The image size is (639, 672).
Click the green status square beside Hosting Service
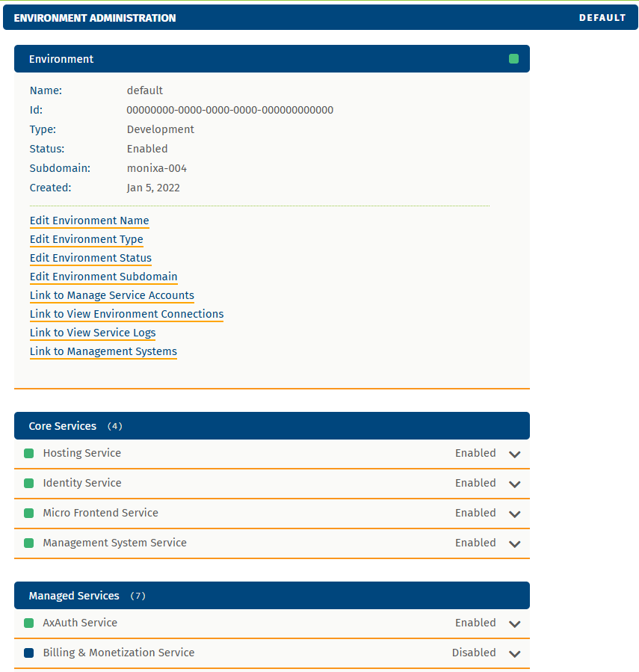click(x=29, y=454)
